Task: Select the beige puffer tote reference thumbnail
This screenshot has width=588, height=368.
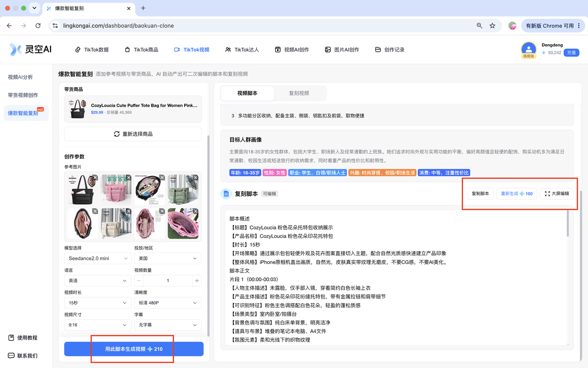Action: (116, 223)
